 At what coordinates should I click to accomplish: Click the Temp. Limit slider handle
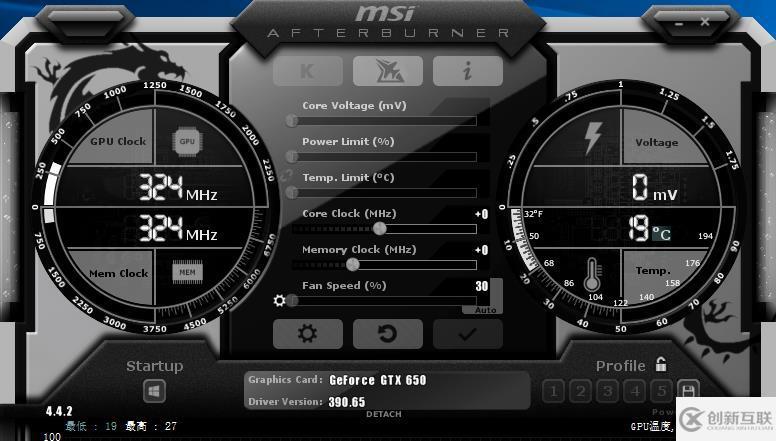tap(292, 193)
